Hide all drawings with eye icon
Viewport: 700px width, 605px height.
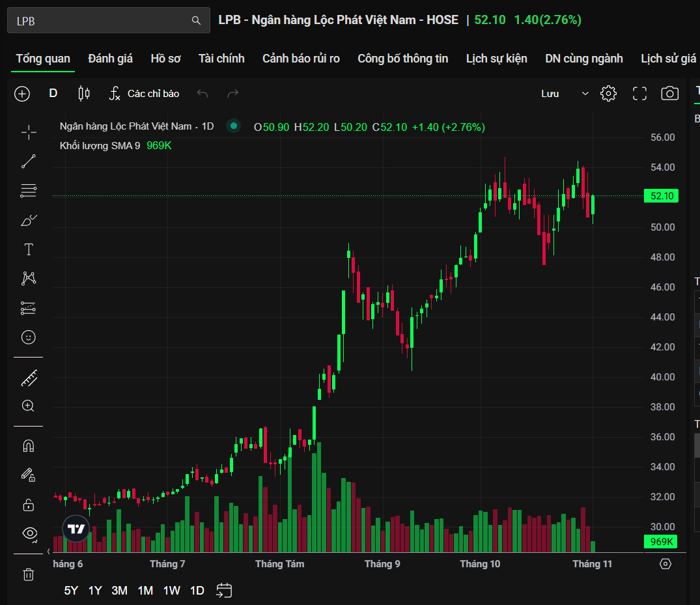(x=29, y=533)
